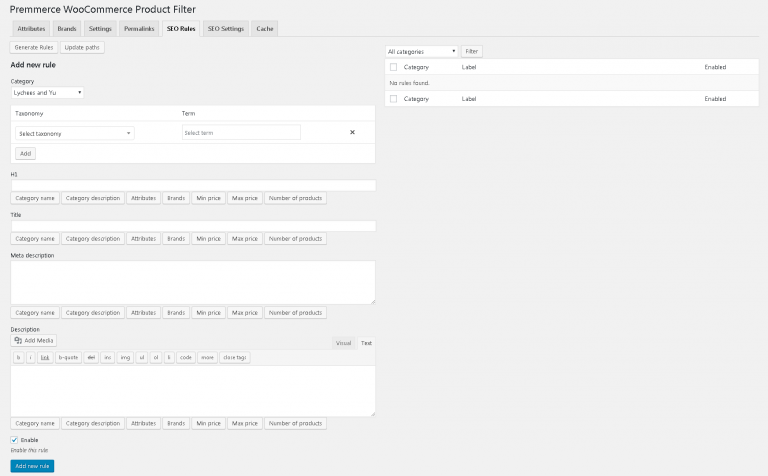
Task: Insert Min price variable under H1
Action: coord(209,198)
